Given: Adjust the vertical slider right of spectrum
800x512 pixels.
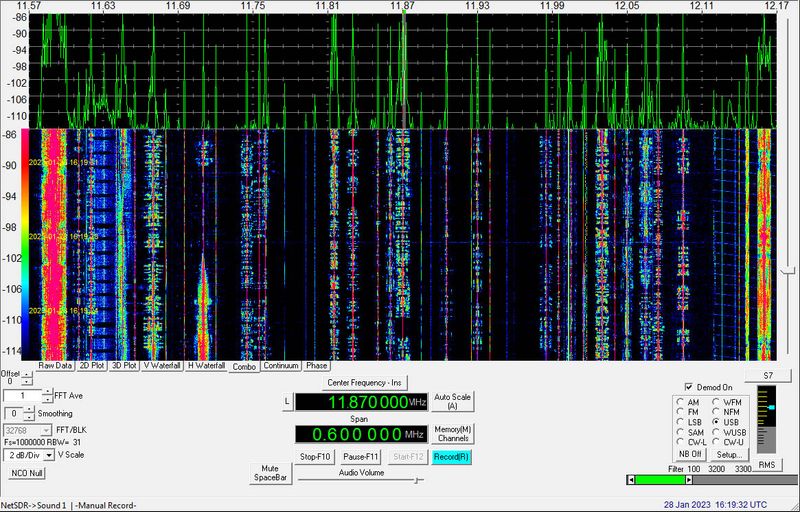Looking at the screenshot, I should [789, 270].
